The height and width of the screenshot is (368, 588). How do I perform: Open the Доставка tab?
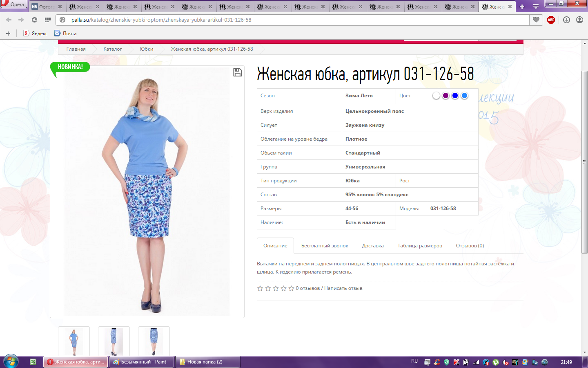[373, 246]
